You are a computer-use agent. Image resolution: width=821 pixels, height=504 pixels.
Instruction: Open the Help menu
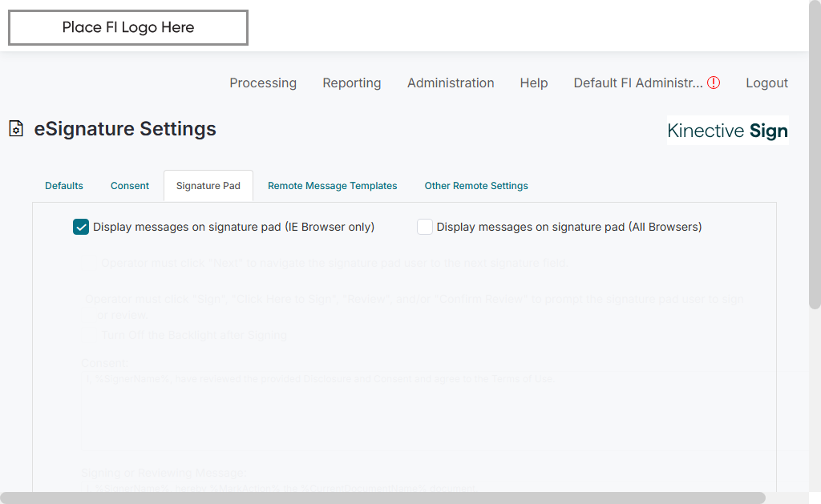tap(534, 83)
